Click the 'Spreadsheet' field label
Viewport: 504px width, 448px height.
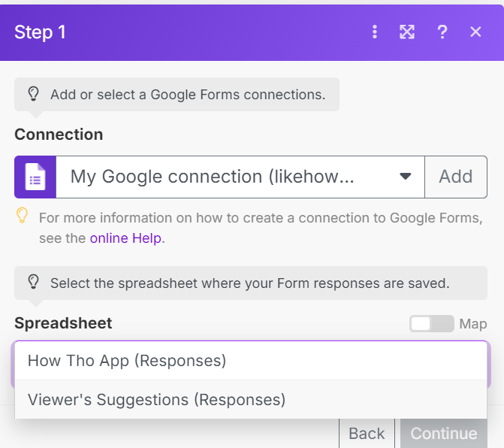pos(63,323)
